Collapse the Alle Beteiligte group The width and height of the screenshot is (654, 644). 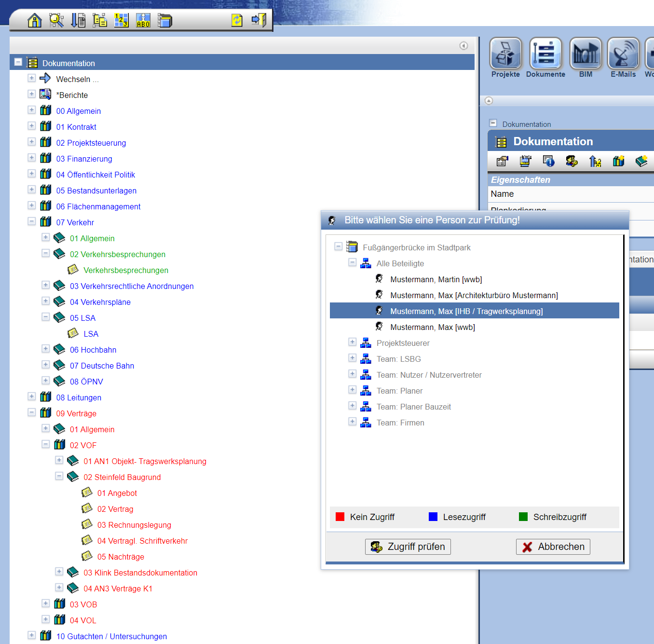coord(353,262)
